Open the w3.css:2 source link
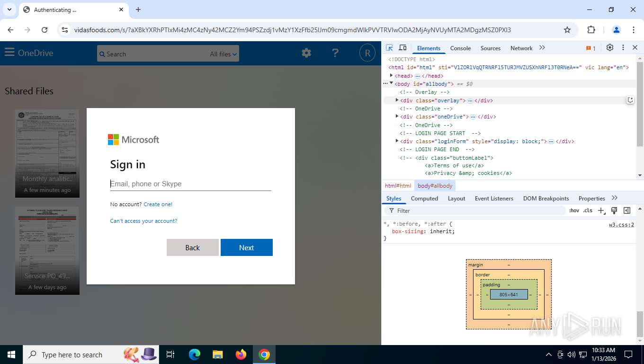This screenshot has height=364, width=644. (x=621, y=225)
